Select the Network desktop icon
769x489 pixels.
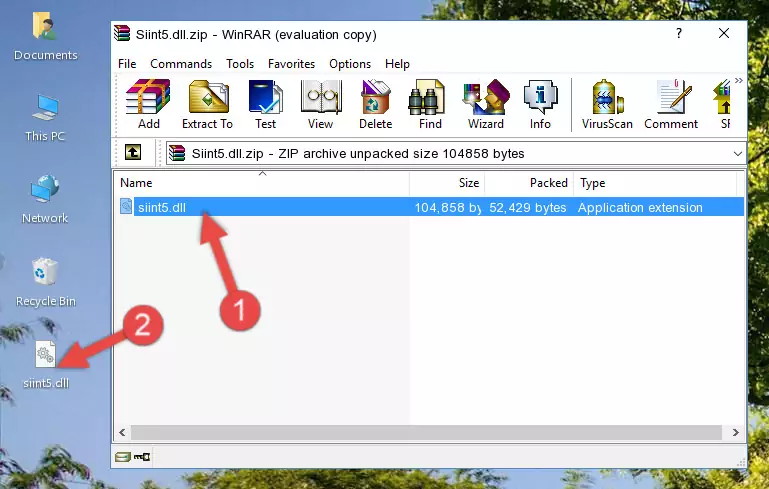45,199
